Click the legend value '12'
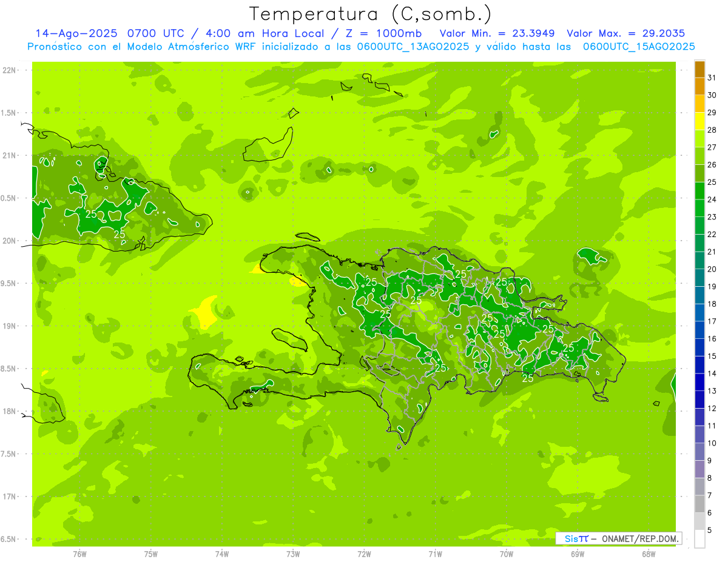This screenshot has width=728, height=562. click(x=712, y=409)
